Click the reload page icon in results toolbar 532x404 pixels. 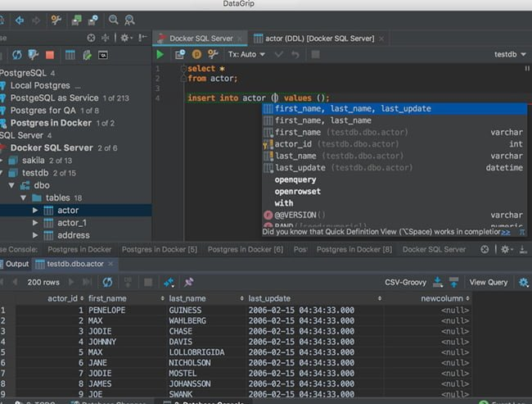(x=107, y=282)
